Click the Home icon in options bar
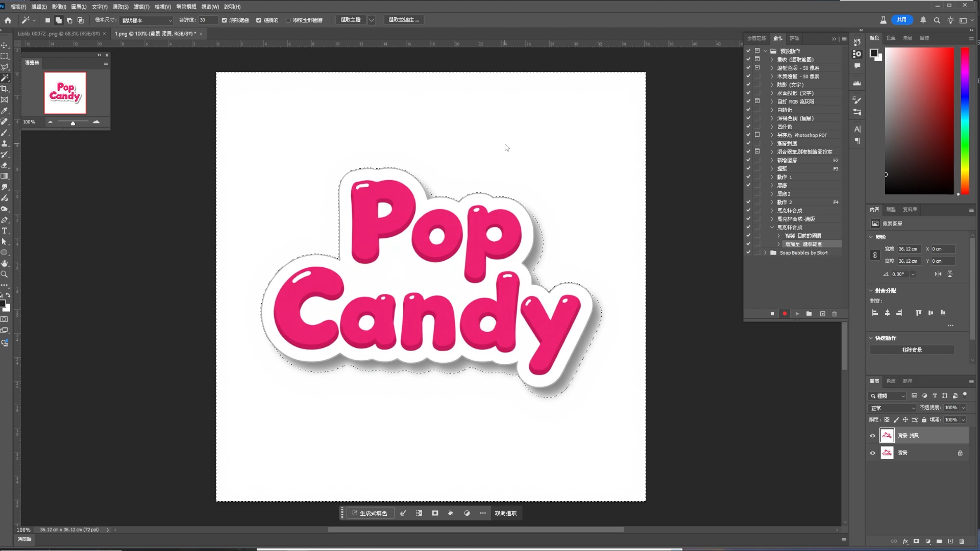The image size is (980, 551). (8, 20)
